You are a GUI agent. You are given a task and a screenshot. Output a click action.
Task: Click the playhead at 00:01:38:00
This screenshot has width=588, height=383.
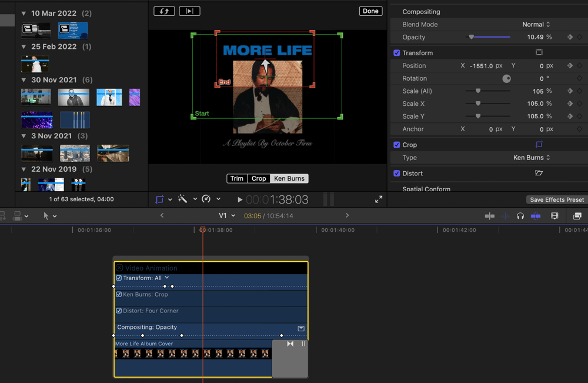coord(202,229)
